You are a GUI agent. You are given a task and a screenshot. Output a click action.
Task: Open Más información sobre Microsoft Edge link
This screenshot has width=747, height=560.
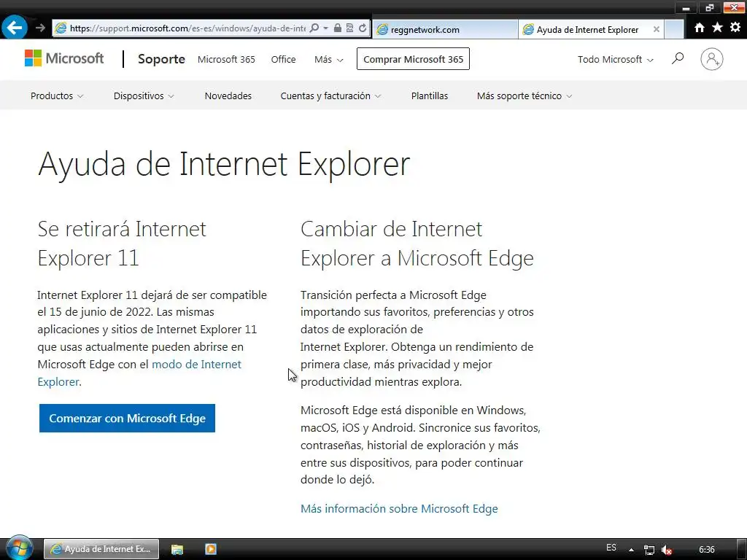(x=399, y=508)
